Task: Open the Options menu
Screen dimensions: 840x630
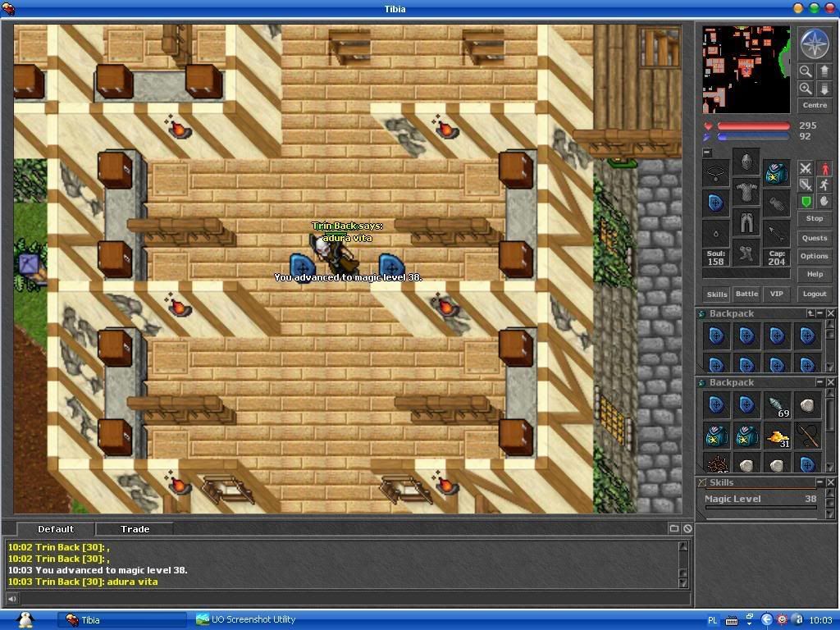Action: coord(815,256)
